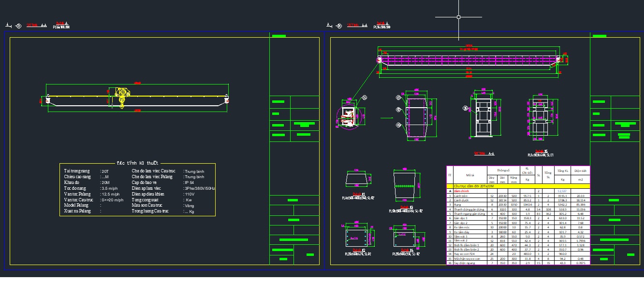The image size is (644, 295).
Task: Click the 'Tai trong nang' specification label
Action: 77,171
